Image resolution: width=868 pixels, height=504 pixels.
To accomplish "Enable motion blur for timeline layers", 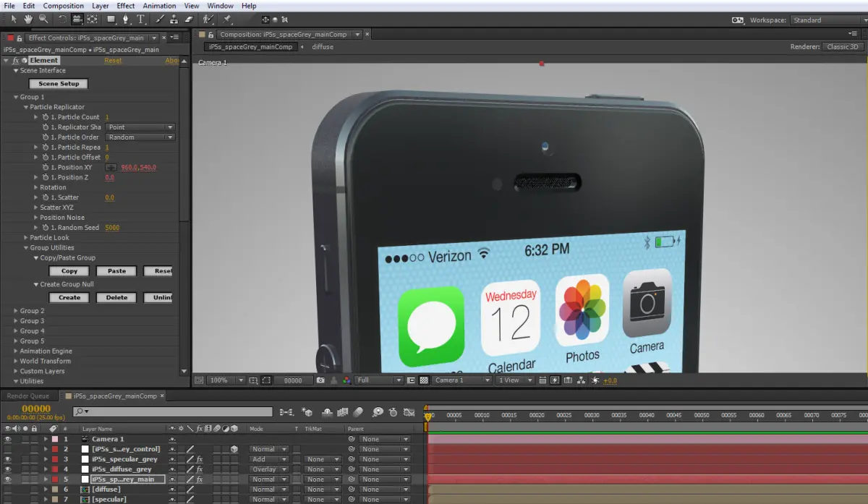I will coord(358,411).
